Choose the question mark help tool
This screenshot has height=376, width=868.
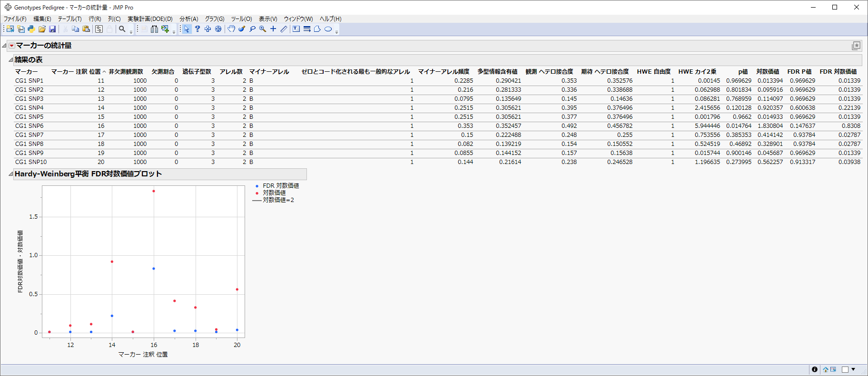click(197, 29)
